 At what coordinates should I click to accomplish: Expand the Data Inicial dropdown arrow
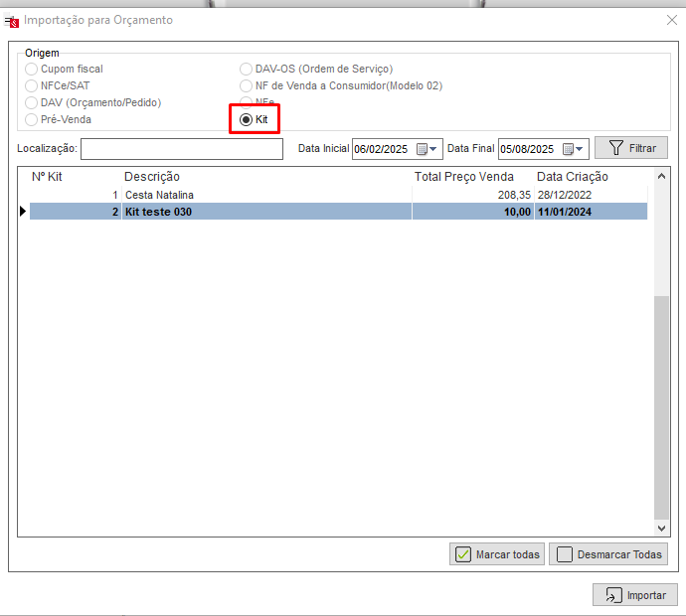tap(434, 149)
